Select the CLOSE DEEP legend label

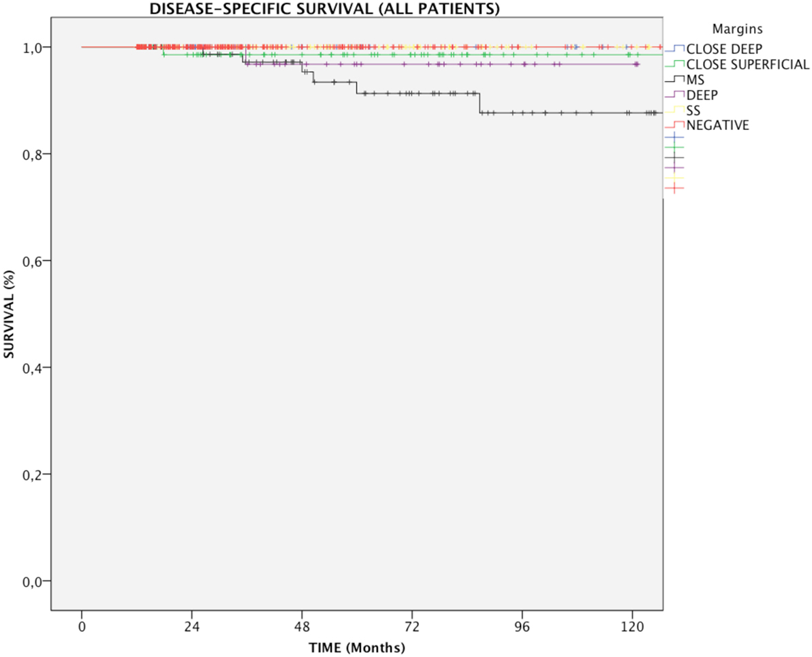724,49
